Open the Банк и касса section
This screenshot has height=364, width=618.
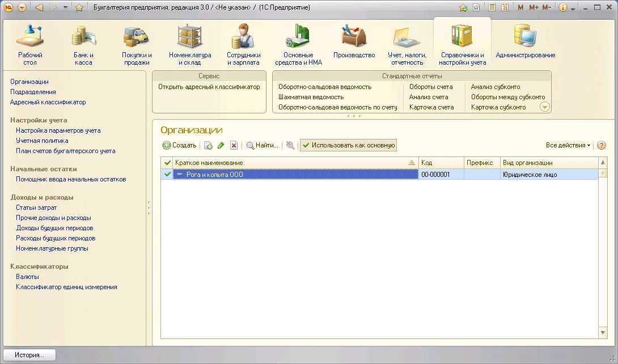83,45
